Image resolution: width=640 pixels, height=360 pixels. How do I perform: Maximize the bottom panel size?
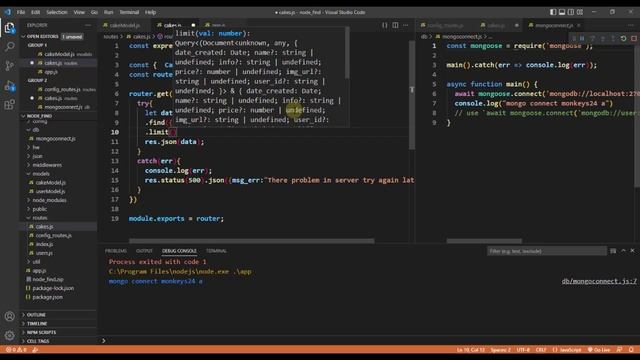[623, 251]
